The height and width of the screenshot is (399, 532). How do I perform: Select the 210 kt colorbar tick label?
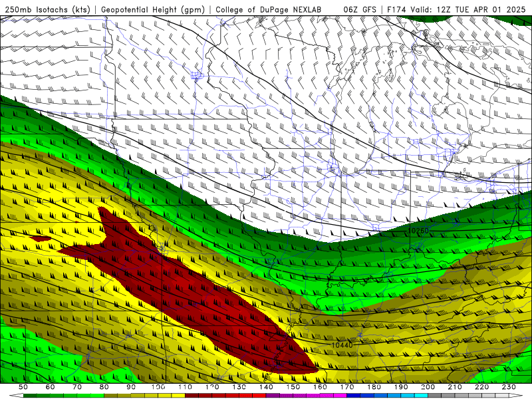click(455, 387)
